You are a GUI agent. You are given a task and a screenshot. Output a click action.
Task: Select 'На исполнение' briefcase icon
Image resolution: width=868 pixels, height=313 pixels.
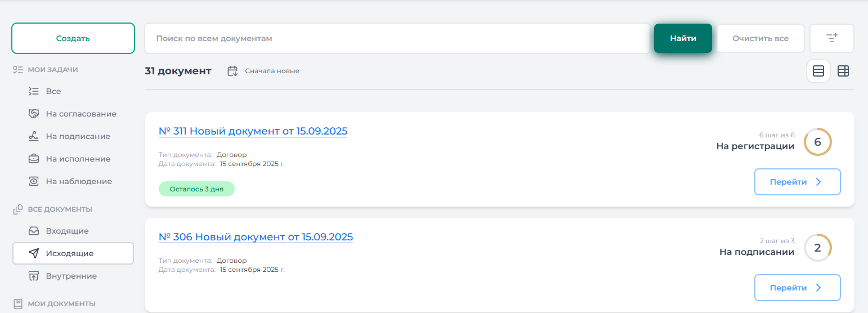[x=34, y=159]
